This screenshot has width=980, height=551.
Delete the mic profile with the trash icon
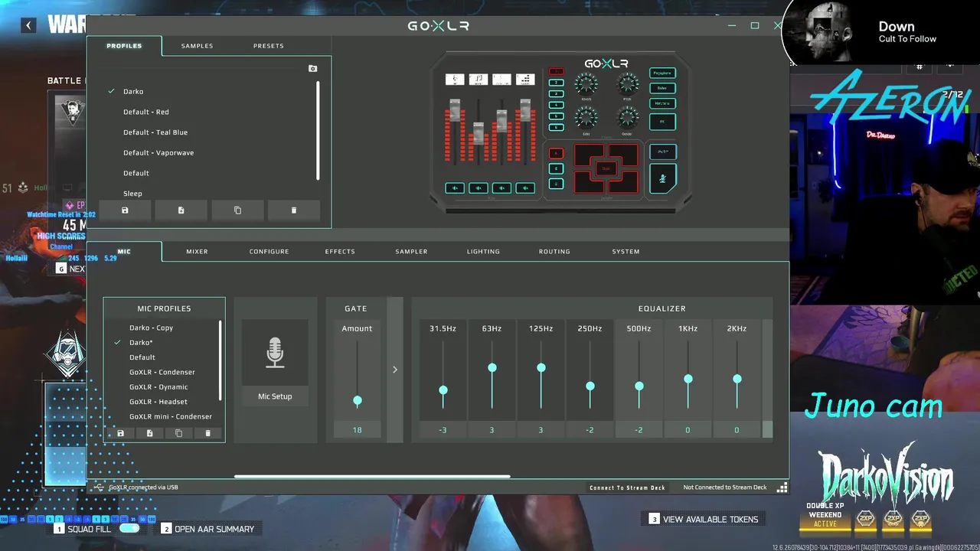click(x=207, y=433)
